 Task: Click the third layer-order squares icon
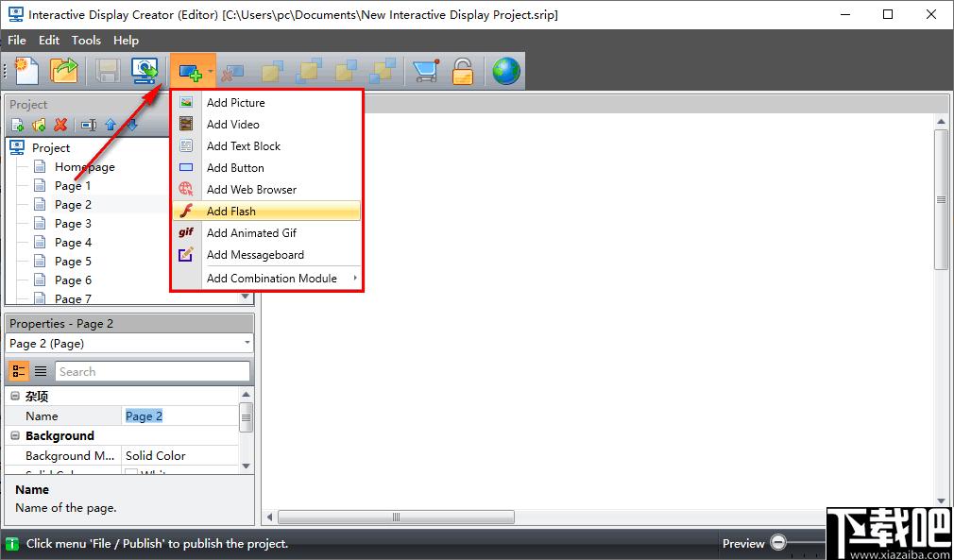(347, 71)
